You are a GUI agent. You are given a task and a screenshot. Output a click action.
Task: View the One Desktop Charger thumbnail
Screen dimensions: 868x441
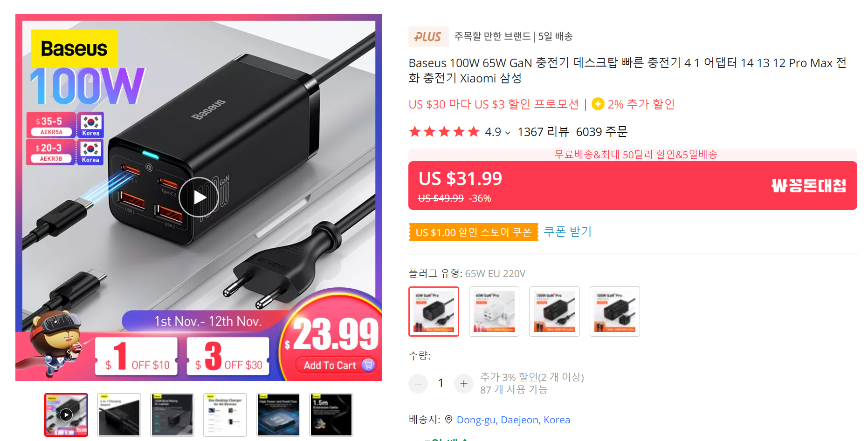(225, 415)
